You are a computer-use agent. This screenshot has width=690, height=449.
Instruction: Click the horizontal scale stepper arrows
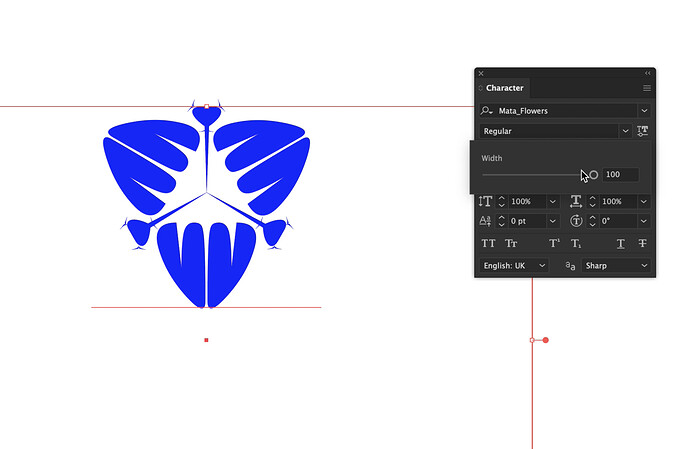point(592,202)
